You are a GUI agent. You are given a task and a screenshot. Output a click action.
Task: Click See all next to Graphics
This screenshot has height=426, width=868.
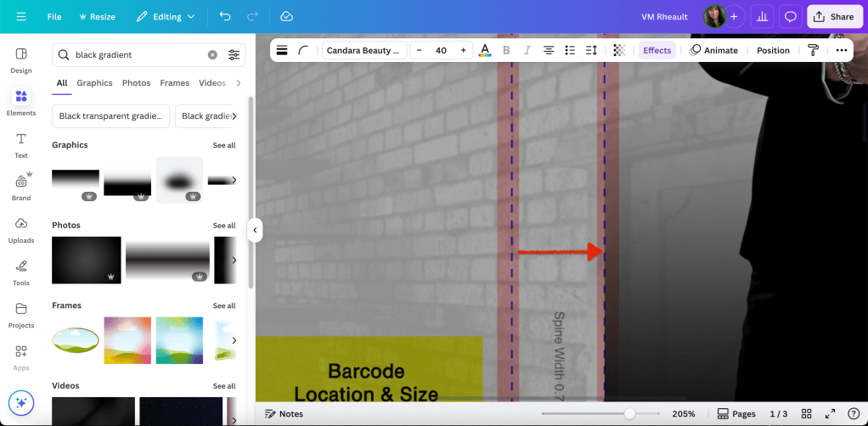pyautogui.click(x=224, y=145)
